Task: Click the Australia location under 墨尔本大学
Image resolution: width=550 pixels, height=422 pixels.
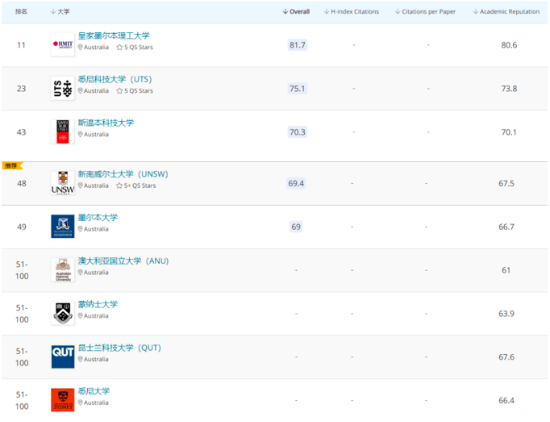Action: coord(93,229)
